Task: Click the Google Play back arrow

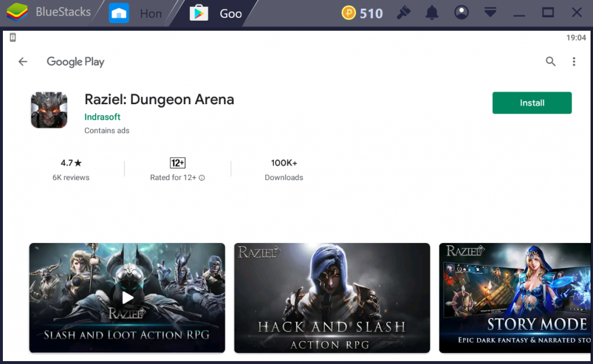Action: click(x=23, y=62)
